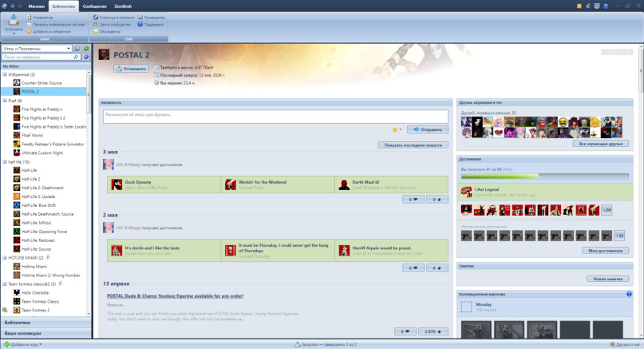Screen dimensions: 644x349
Task: Click the purple icon beside the search field
Action: pos(86,58)
